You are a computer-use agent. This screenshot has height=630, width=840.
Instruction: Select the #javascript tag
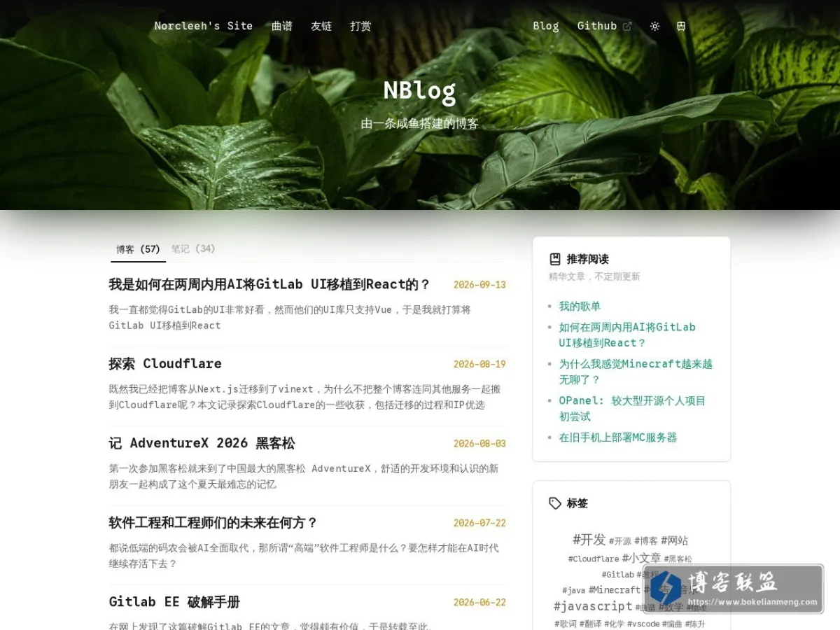pyautogui.click(x=593, y=607)
